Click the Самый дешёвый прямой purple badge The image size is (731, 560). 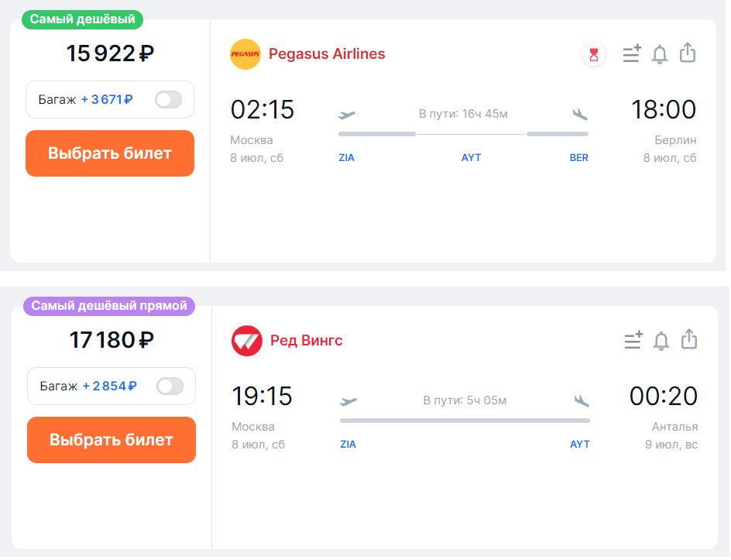[109, 306]
